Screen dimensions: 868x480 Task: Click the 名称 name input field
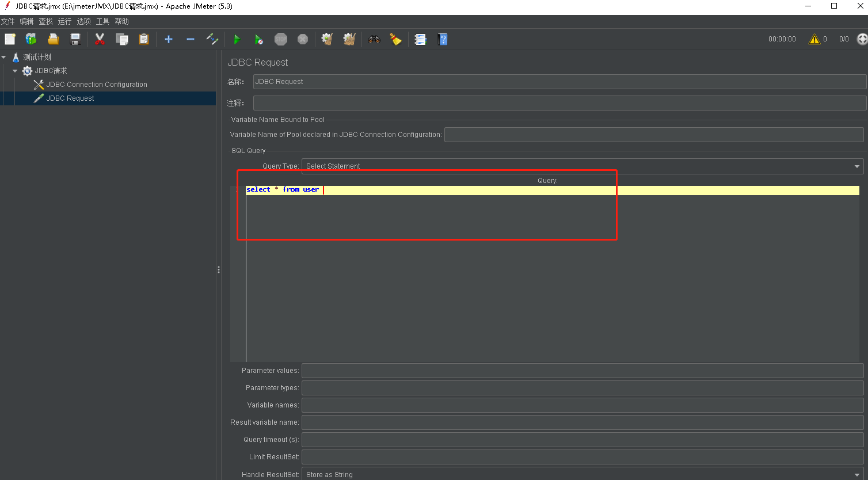(x=559, y=82)
